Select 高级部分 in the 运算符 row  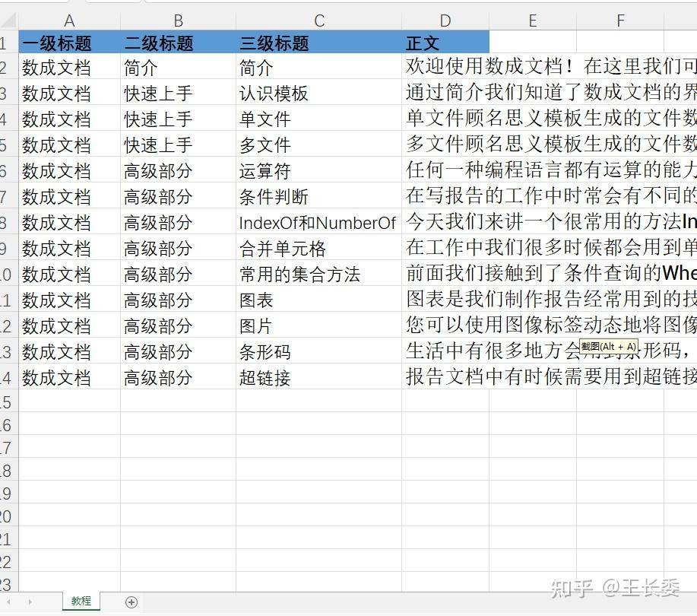pyautogui.click(x=178, y=170)
